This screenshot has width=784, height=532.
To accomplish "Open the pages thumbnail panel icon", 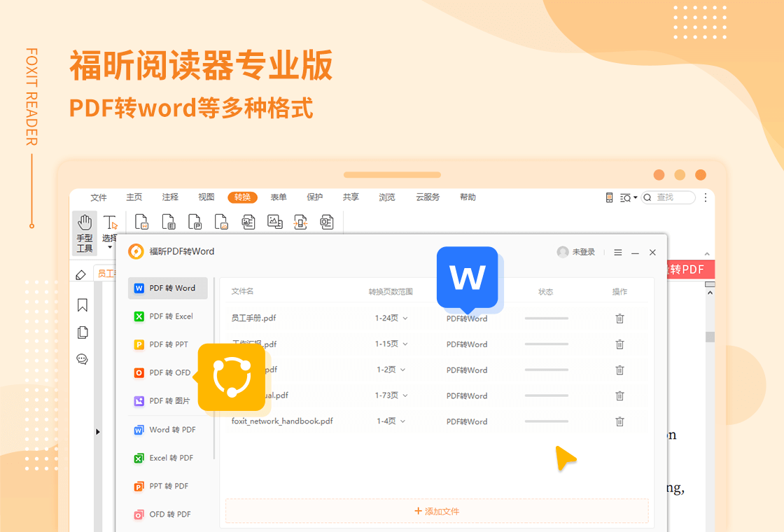I will tap(83, 332).
